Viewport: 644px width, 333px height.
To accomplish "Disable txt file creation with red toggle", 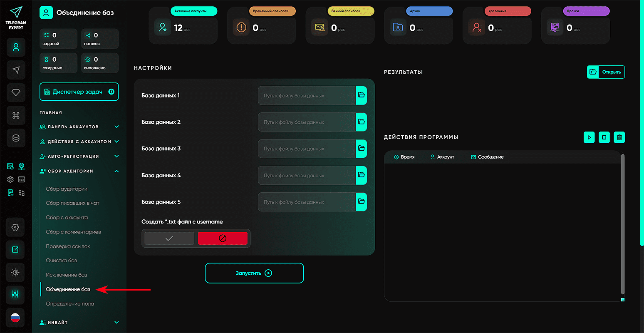I will click(222, 239).
